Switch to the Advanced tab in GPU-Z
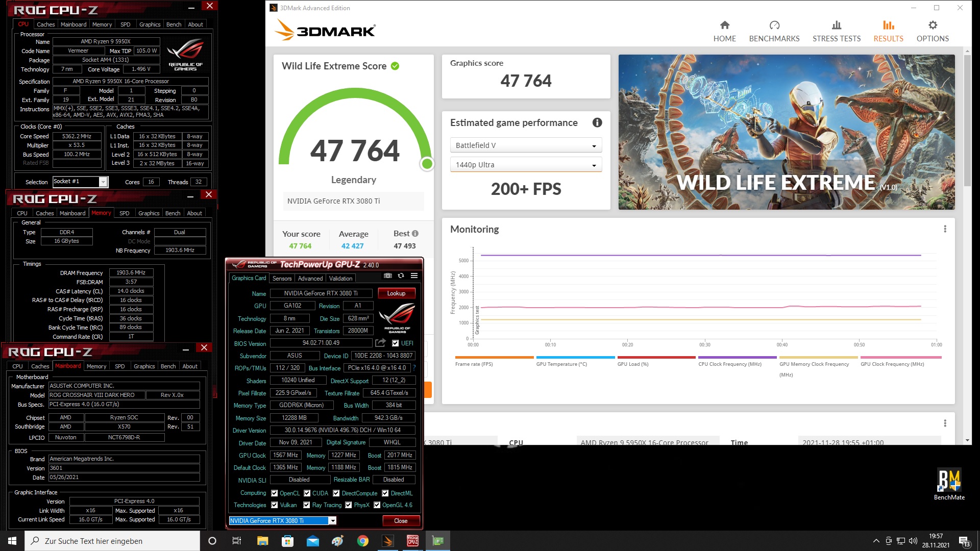The image size is (980, 551). click(x=310, y=278)
